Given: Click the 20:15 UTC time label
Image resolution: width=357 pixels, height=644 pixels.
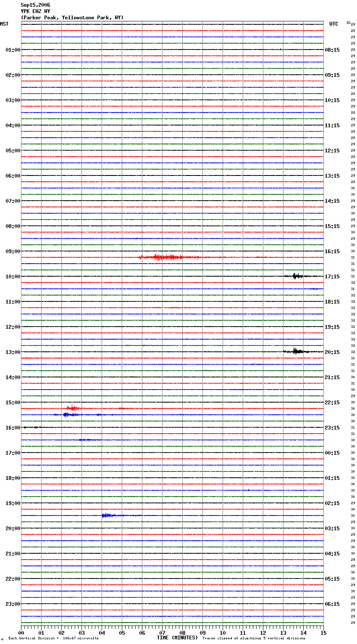Looking at the screenshot, I should (x=332, y=352).
